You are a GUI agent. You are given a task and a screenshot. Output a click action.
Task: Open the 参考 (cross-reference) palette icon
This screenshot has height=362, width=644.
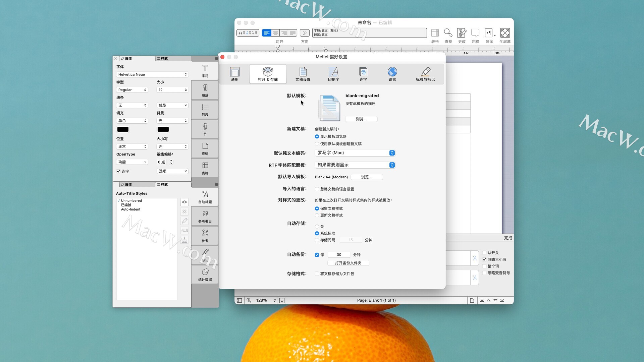(205, 236)
